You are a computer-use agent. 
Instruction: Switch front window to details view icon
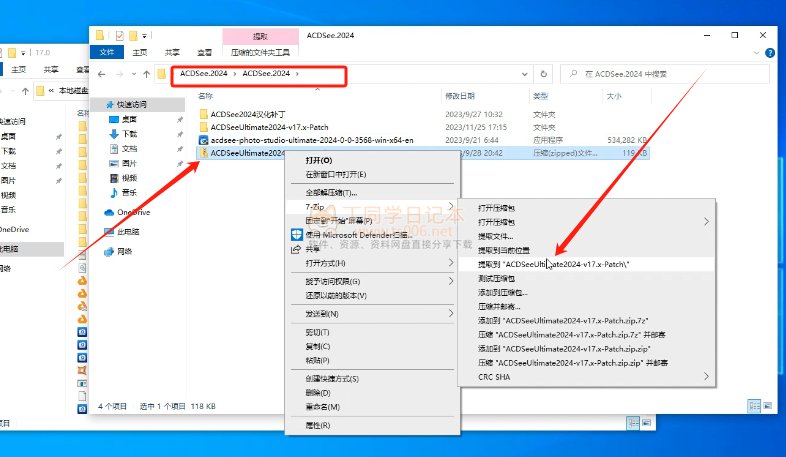coord(754,406)
